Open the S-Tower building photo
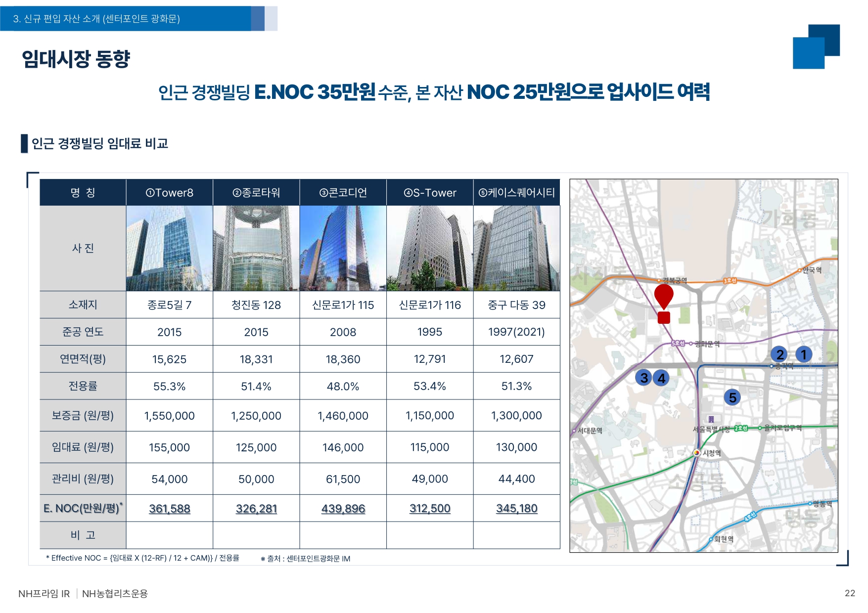 click(x=430, y=248)
